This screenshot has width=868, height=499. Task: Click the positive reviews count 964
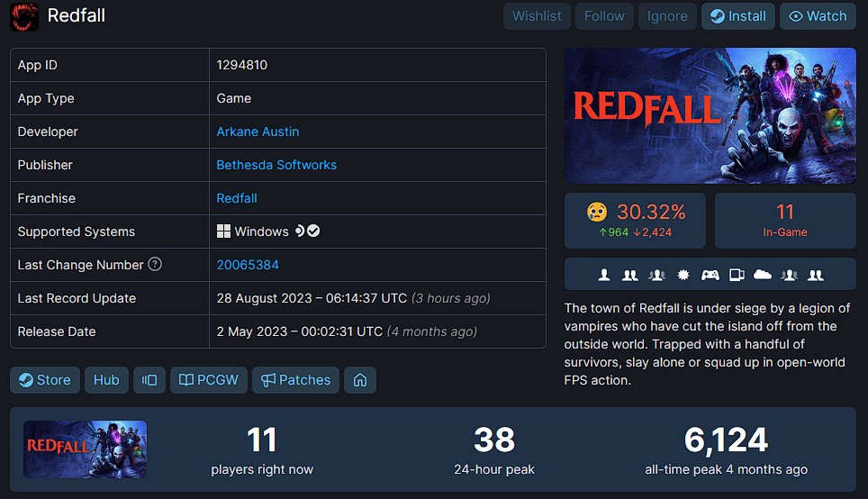[x=613, y=232]
